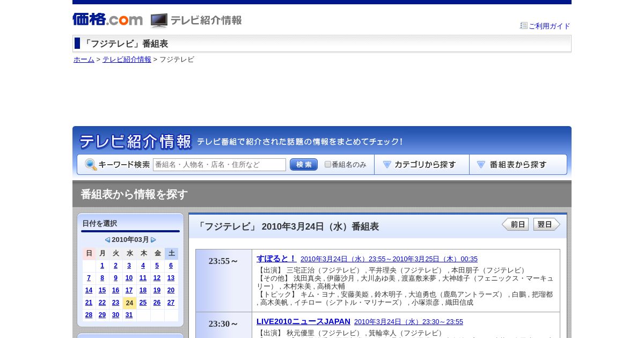Click highlighted date 24 in the calendar
The image size is (644, 338).
coord(129,303)
